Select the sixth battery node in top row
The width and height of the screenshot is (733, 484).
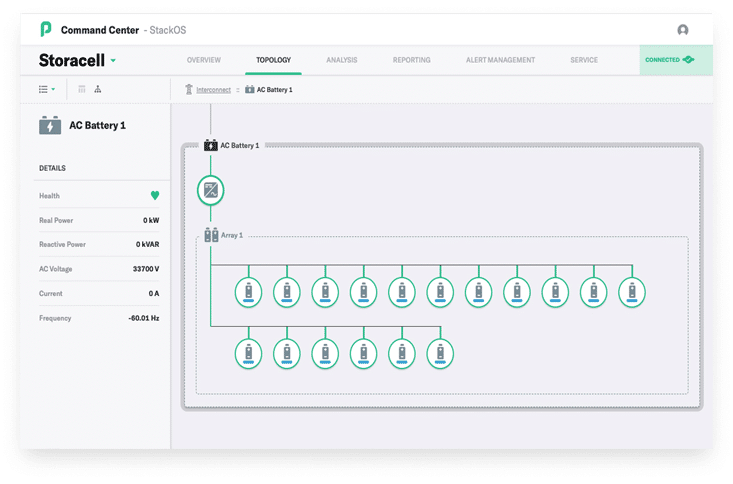point(440,292)
